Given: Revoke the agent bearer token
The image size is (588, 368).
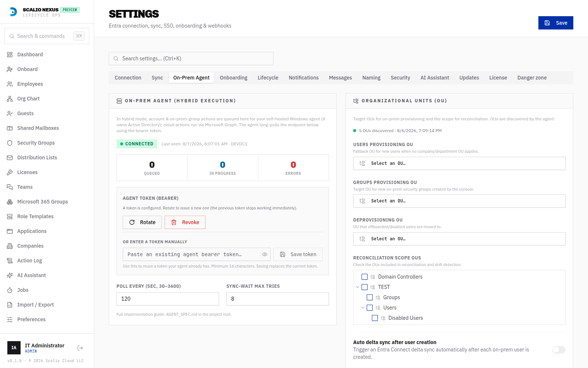Looking at the screenshot, I should coord(185,222).
